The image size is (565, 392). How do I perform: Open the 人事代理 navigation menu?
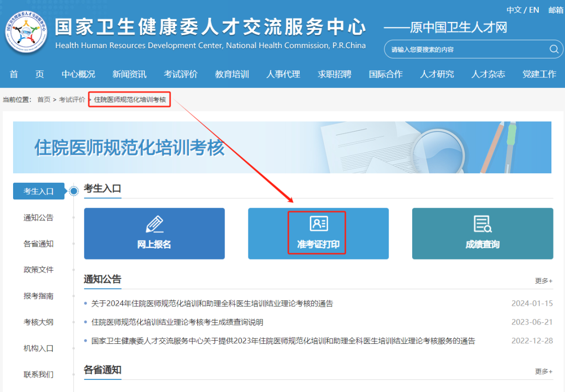point(283,74)
